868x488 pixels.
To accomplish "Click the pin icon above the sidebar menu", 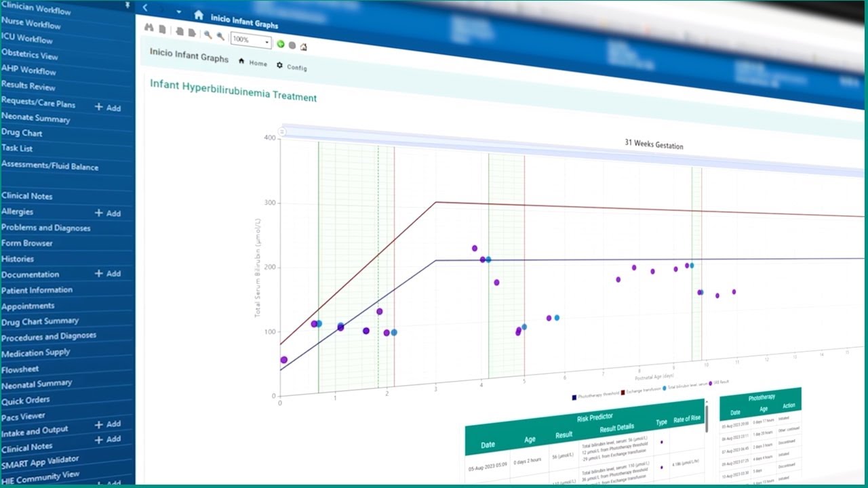I will pos(128,5).
